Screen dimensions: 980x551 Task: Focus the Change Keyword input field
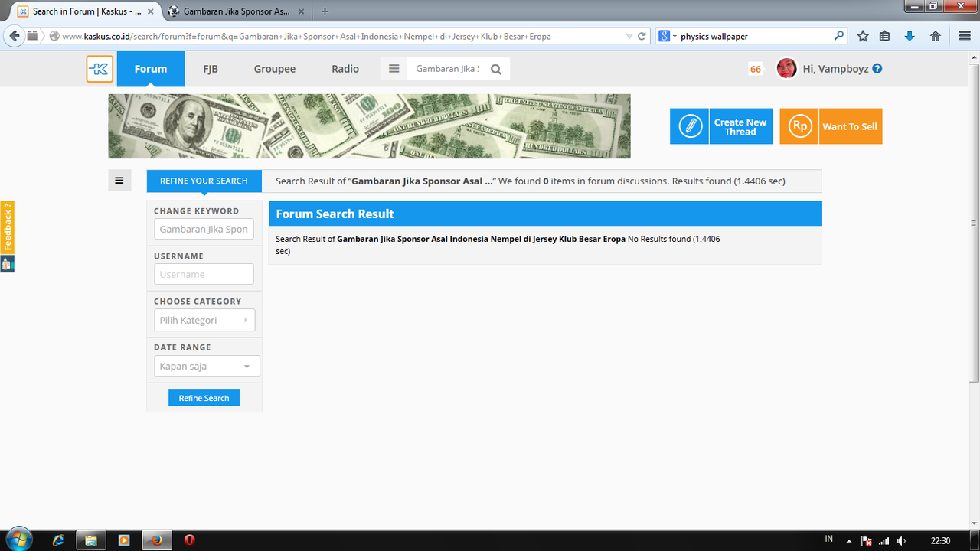pos(204,229)
